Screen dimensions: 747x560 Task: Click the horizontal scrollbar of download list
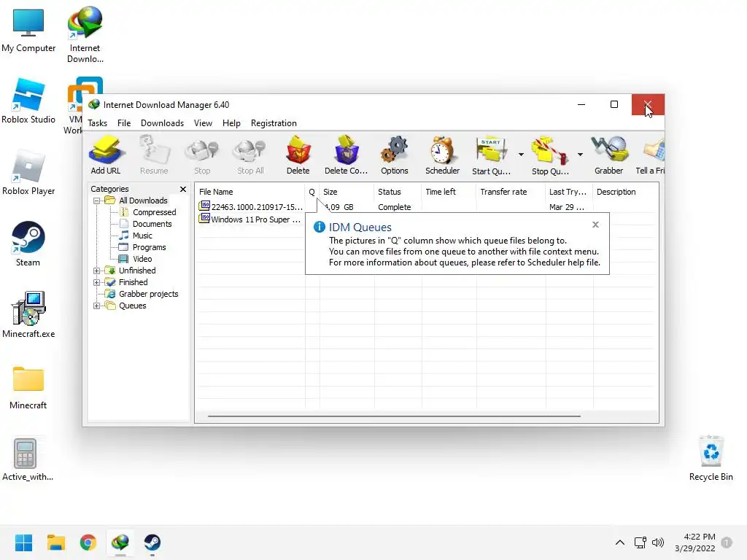(394, 416)
